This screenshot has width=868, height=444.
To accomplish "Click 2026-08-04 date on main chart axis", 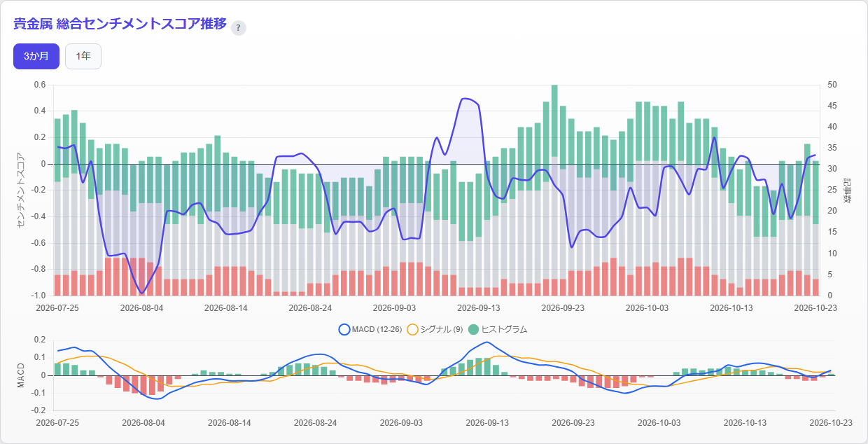I will pyautogui.click(x=142, y=307).
